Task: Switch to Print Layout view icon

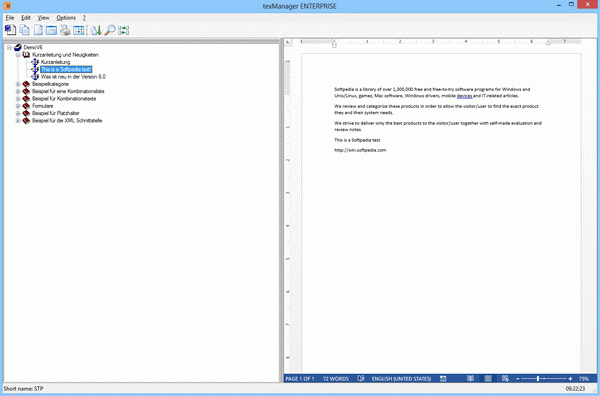Action: 488,378
